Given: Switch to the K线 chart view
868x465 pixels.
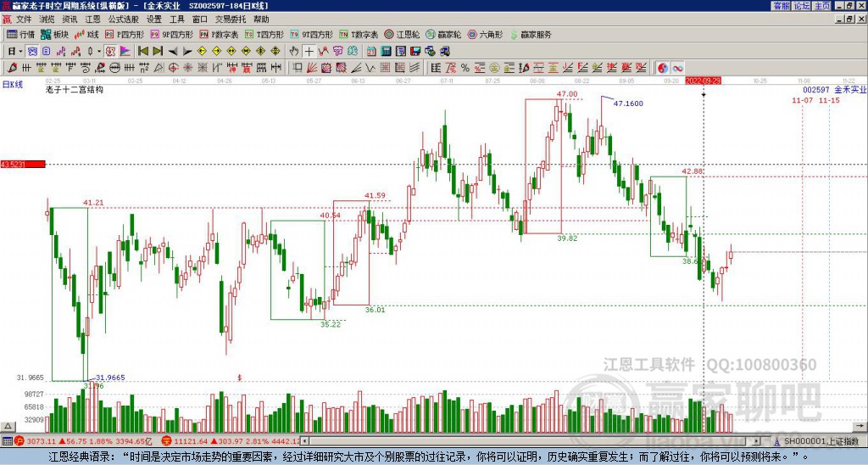Looking at the screenshot, I should click(x=87, y=34).
